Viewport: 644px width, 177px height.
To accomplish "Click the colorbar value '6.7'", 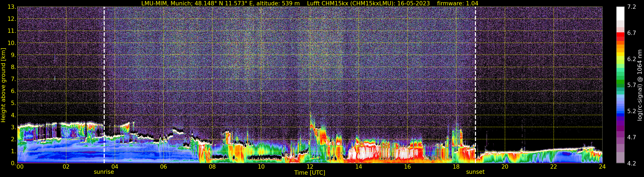I will 632,33.
